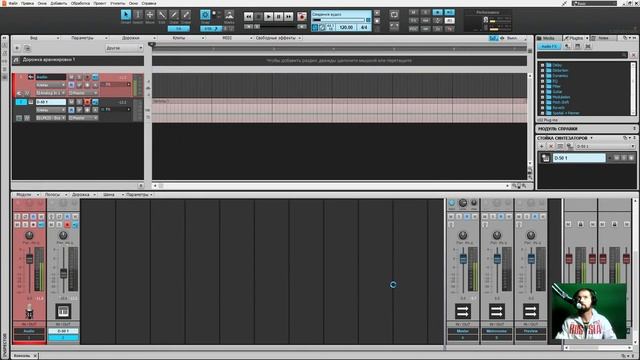Expand the Delay plugin folder
Viewport: 640px width, 360px height.
click(542, 65)
